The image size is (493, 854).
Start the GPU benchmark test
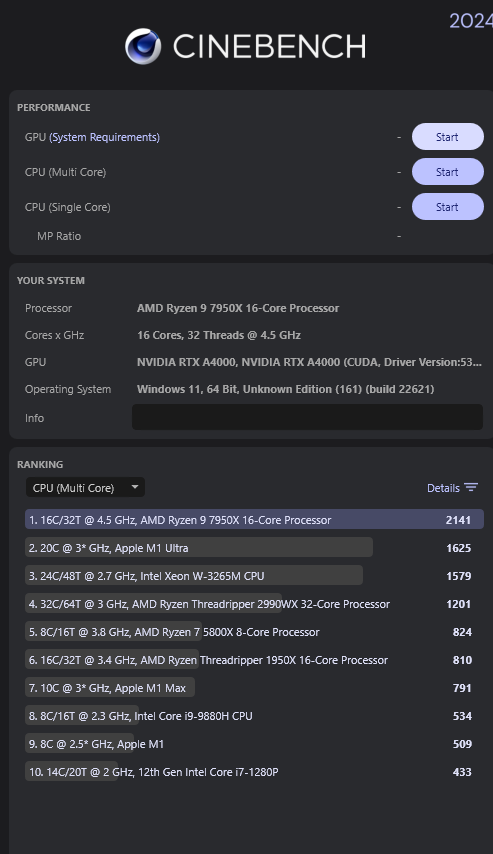click(x=447, y=137)
